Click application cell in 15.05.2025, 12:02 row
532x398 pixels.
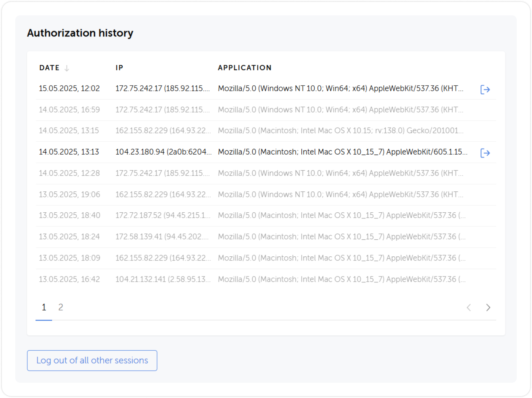coord(340,88)
